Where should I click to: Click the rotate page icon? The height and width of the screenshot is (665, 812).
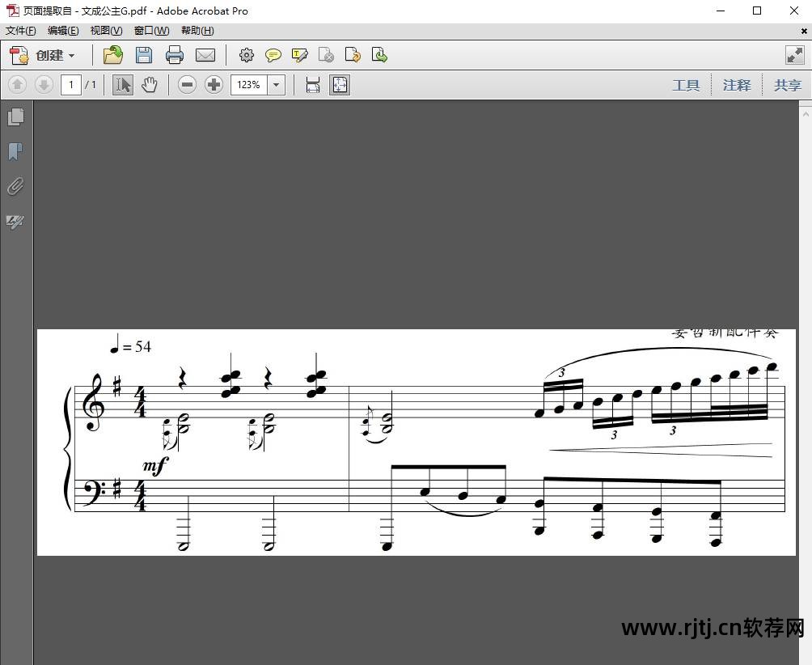click(353, 55)
